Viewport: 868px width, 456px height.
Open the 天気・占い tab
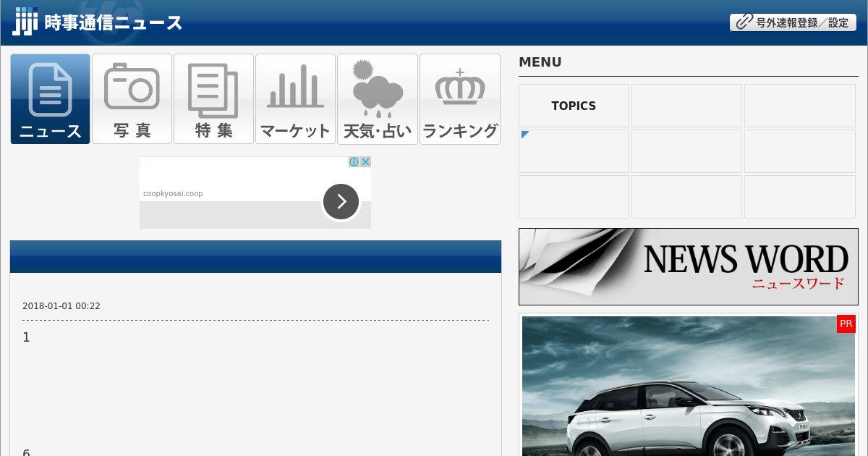(378, 99)
